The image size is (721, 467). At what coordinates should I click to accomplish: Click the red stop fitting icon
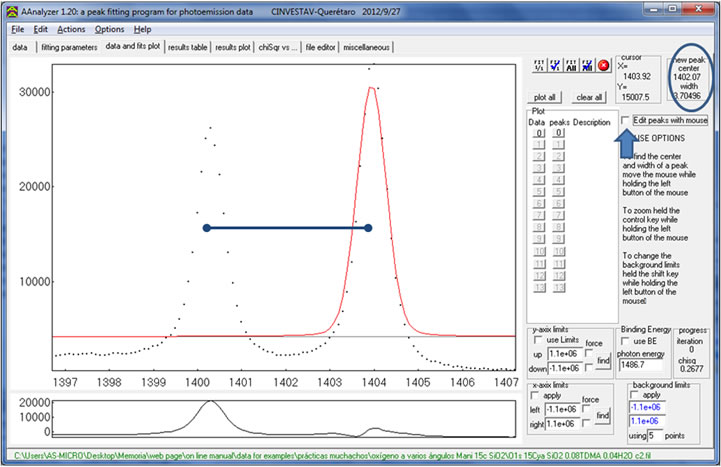point(603,65)
